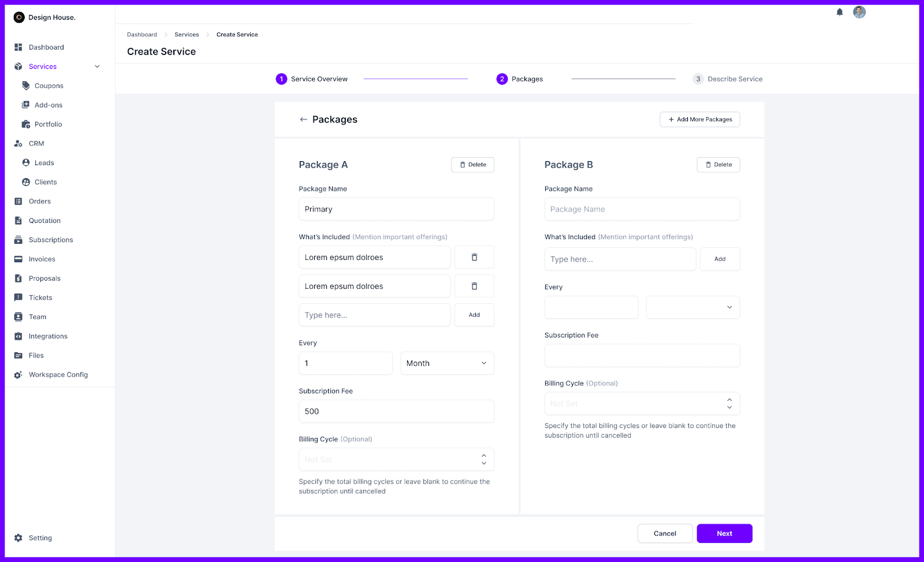Collapse the Services sidebar menu

(96, 66)
